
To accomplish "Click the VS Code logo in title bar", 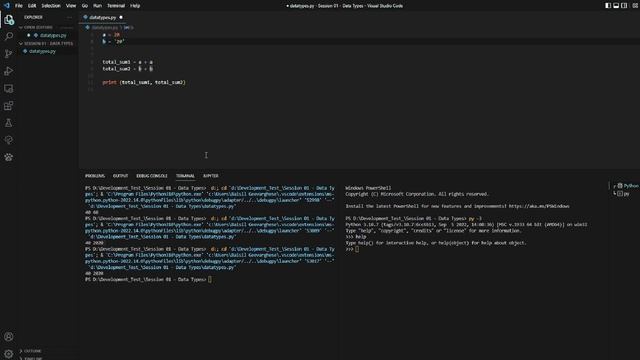I will [7, 6].
